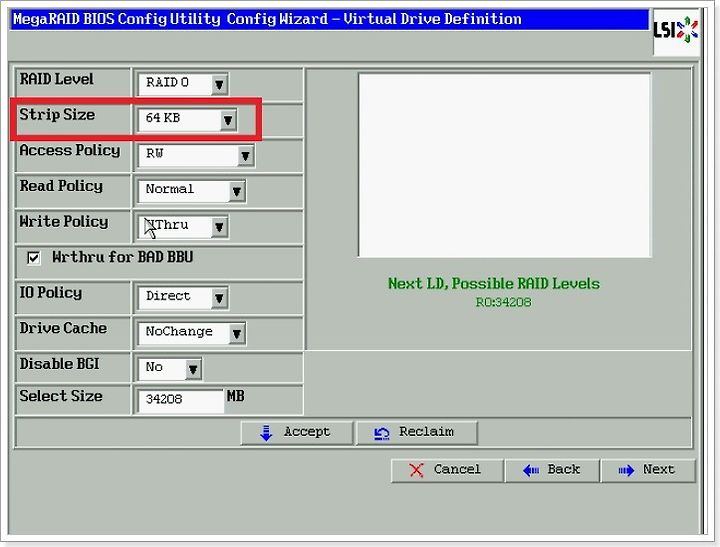
Task: Click the Disable BGI label
Action: pos(59,364)
